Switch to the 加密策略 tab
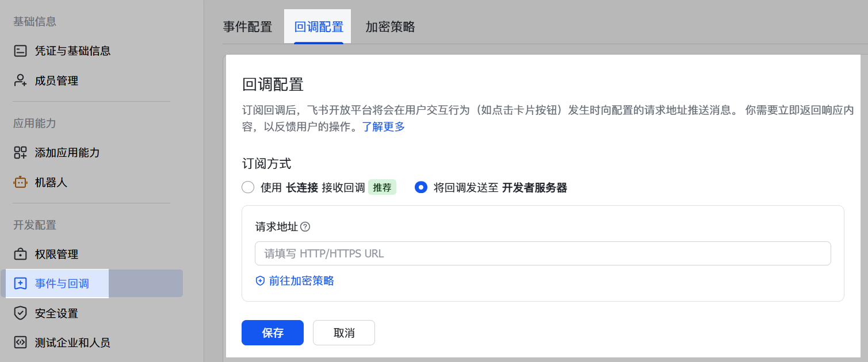868x362 pixels. [x=390, y=27]
